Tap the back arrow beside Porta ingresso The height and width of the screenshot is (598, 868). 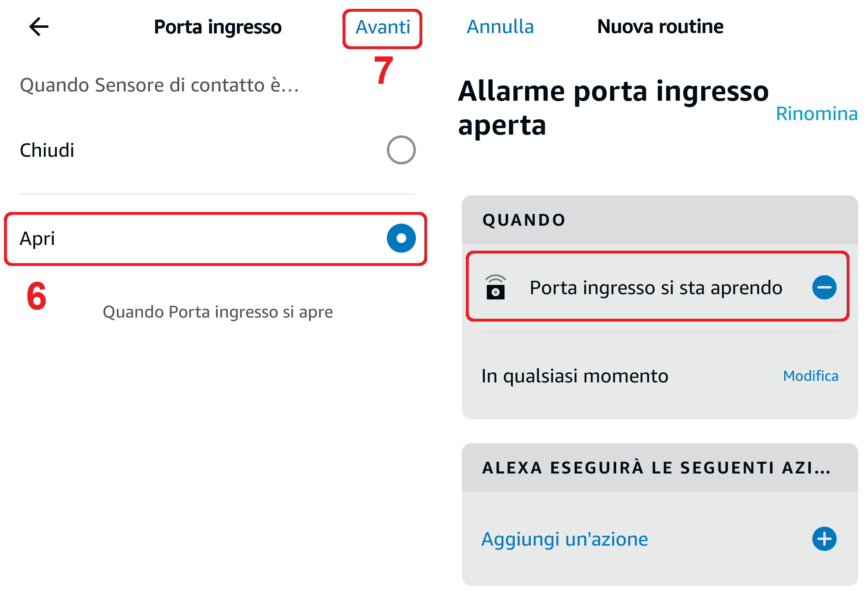pos(39,27)
